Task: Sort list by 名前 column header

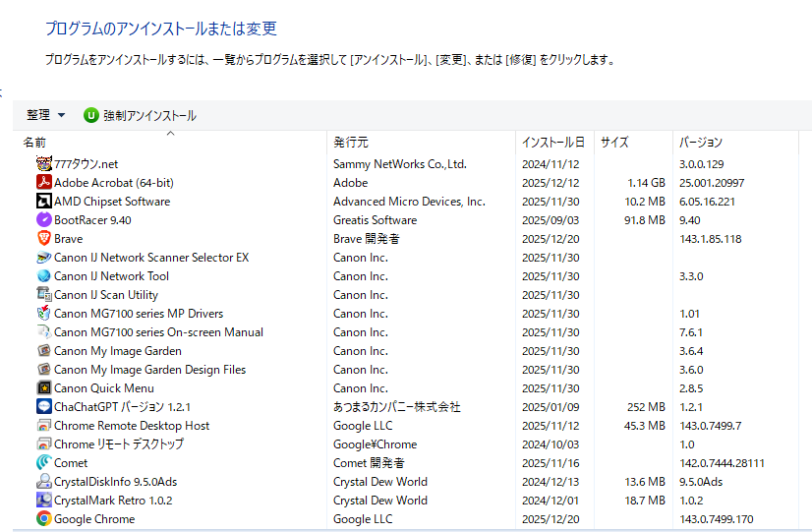Action: 35,143
